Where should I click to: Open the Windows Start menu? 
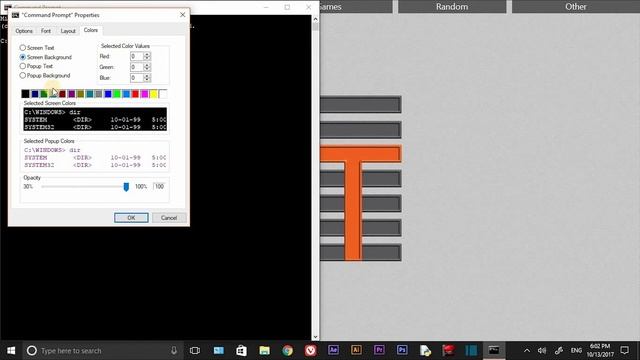pos(11,351)
